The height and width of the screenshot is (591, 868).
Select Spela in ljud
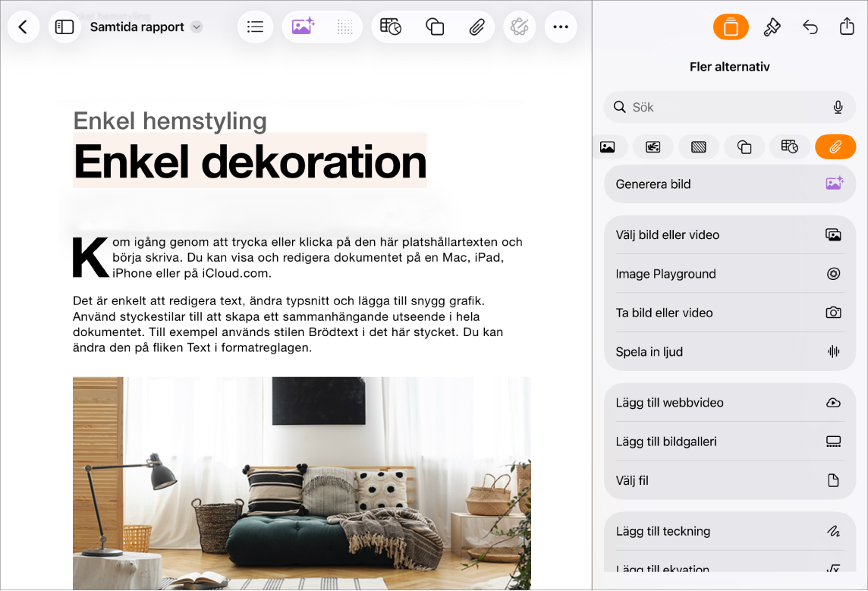coord(730,352)
